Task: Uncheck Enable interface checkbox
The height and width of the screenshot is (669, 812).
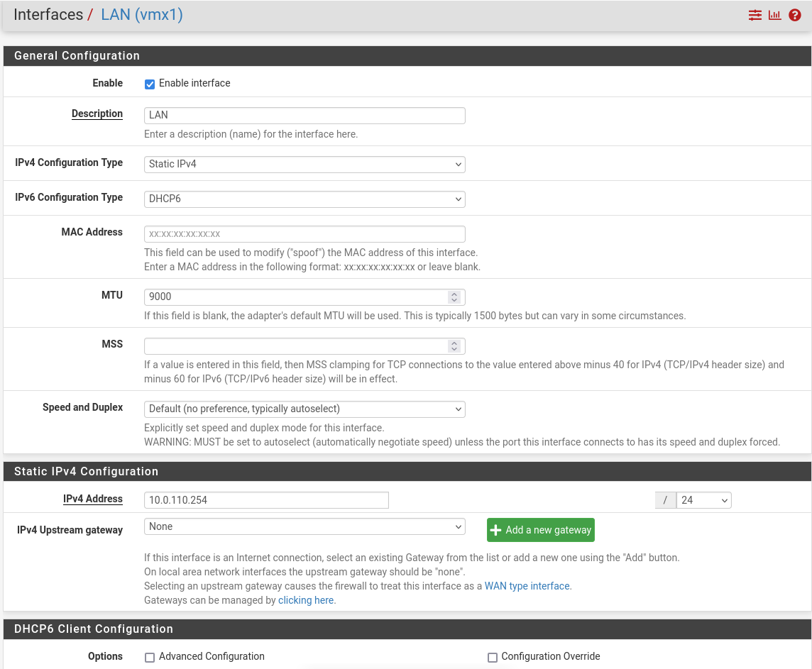Action: [x=150, y=84]
